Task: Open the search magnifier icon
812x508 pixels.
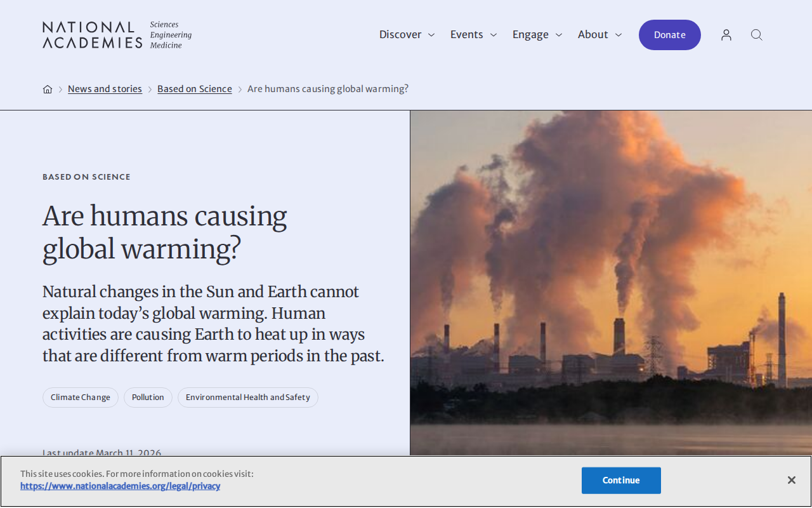Action: (x=757, y=35)
